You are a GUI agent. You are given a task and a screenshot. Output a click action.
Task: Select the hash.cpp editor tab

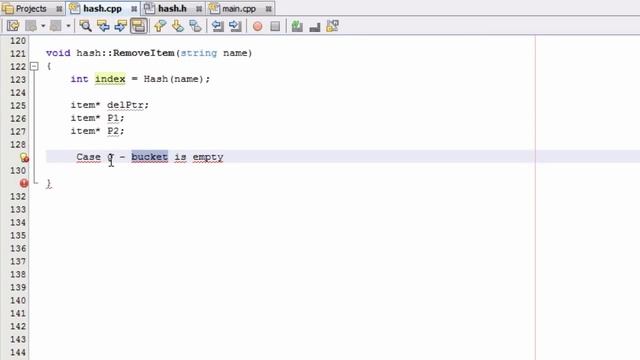tap(102, 9)
